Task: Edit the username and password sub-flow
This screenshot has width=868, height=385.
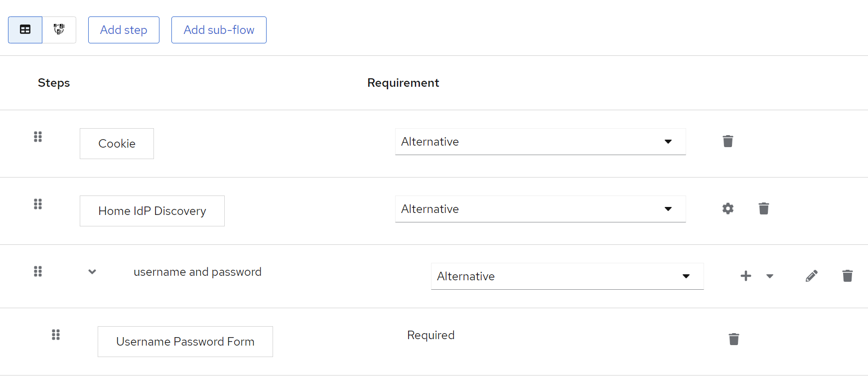Action: pos(811,276)
